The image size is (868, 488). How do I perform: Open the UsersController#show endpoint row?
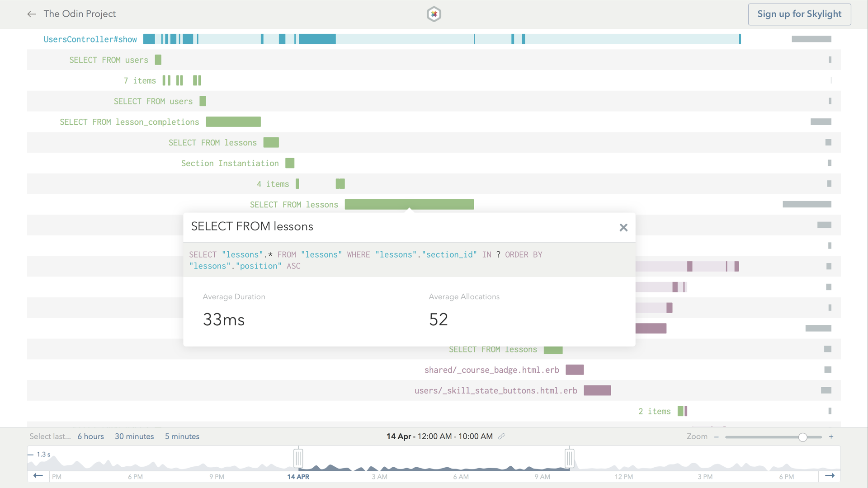coord(90,39)
